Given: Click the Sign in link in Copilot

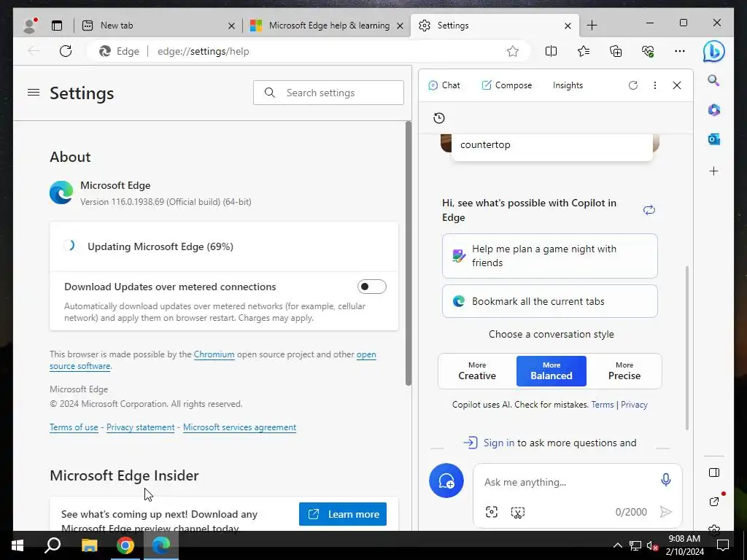Looking at the screenshot, I should pos(499,443).
